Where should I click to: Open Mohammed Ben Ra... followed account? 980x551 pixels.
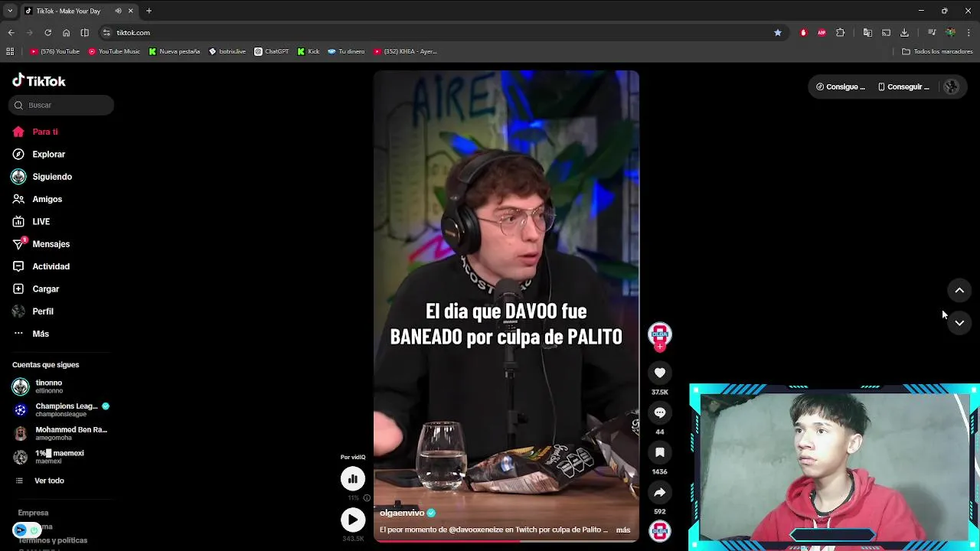point(61,433)
